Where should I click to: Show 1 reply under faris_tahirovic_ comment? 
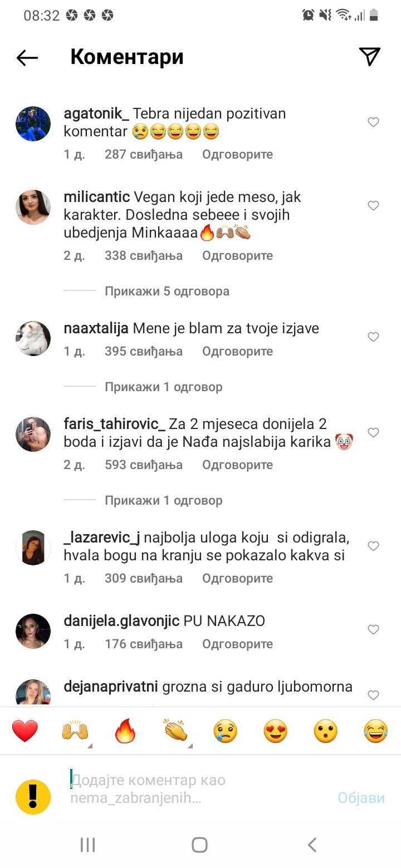(164, 500)
